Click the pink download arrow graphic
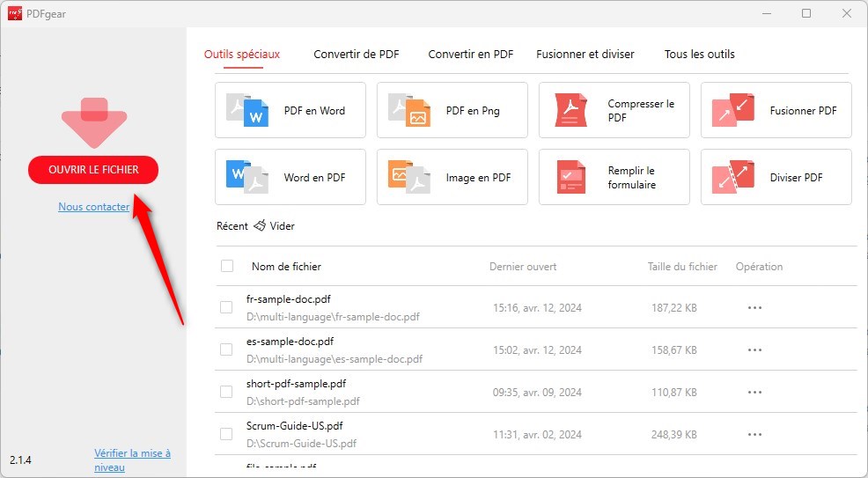The height and width of the screenshot is (478, 868). coord(94,123)
